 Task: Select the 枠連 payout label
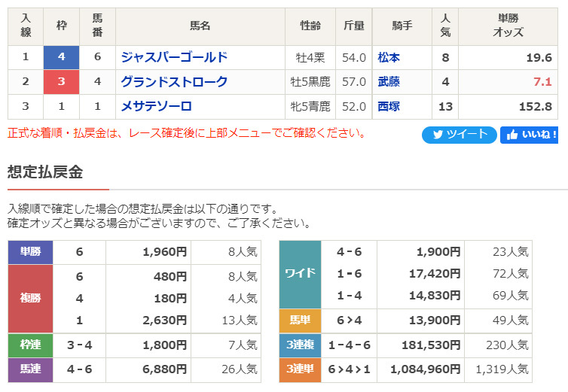click(x=30, y=345)
